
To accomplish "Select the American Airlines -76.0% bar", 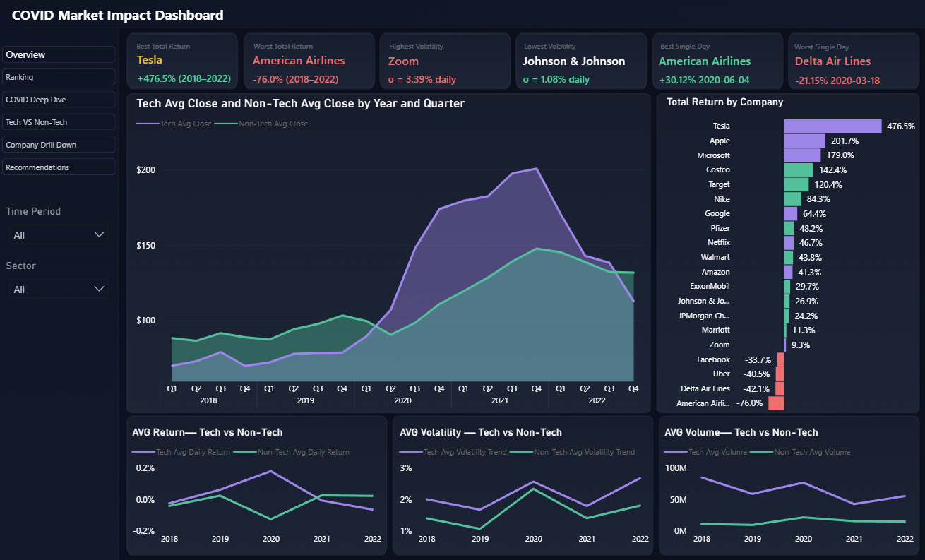I will tap(776, 403).
